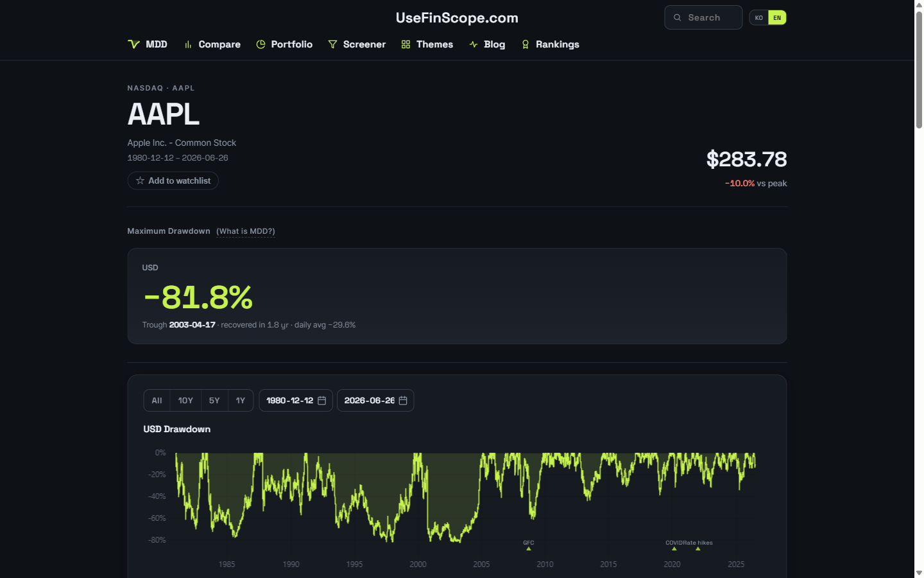Select the 5Y time range
Screen dimensions: 924x578
[214, 400]
